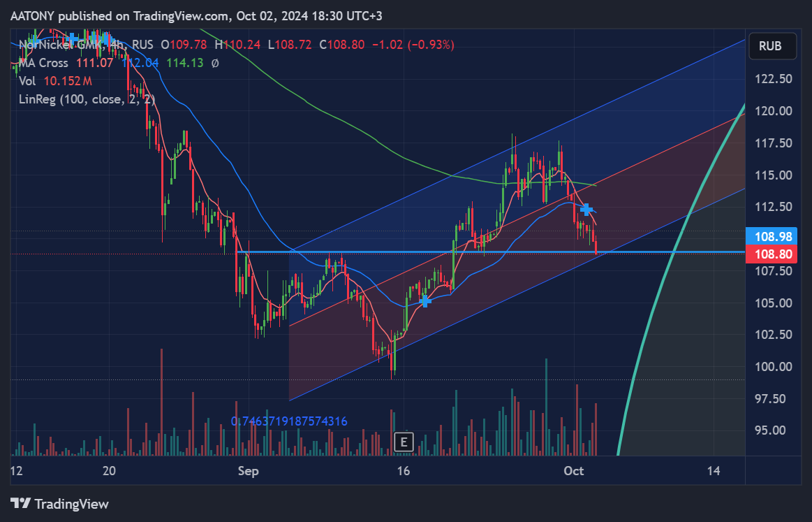
Task: Click the change −1.02 (−0.93%) text
Action: click(413, 45)
